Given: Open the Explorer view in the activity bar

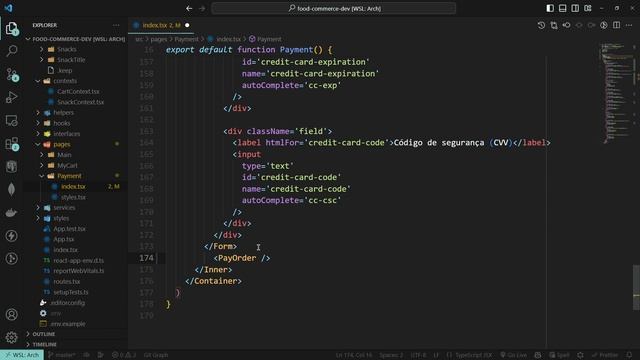Looking at the screenshot, I should [11, 29].
